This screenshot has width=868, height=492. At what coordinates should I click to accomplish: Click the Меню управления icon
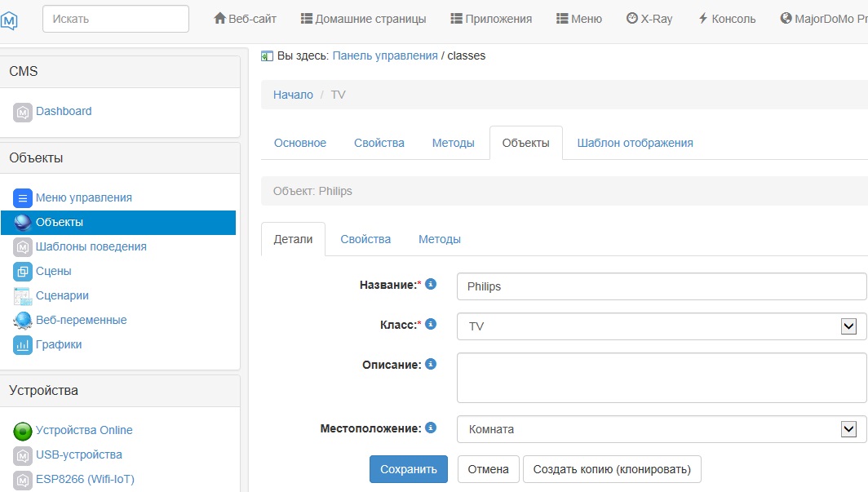23,198
